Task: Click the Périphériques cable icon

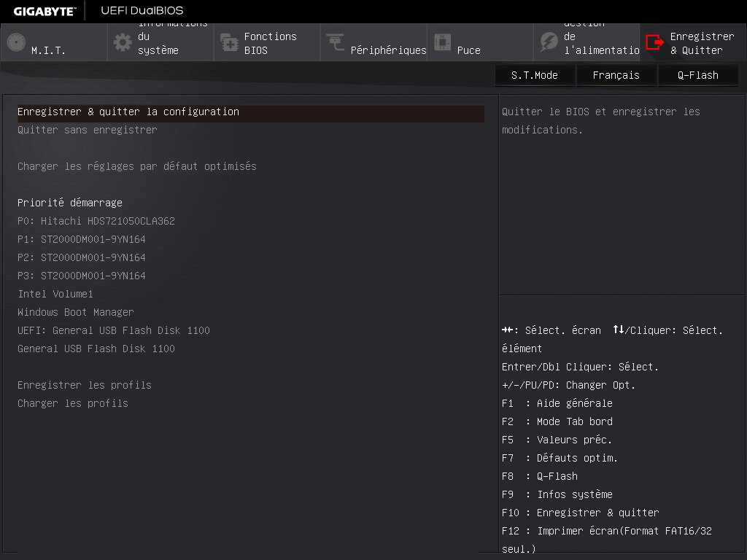Action: [x=336, y=42]
